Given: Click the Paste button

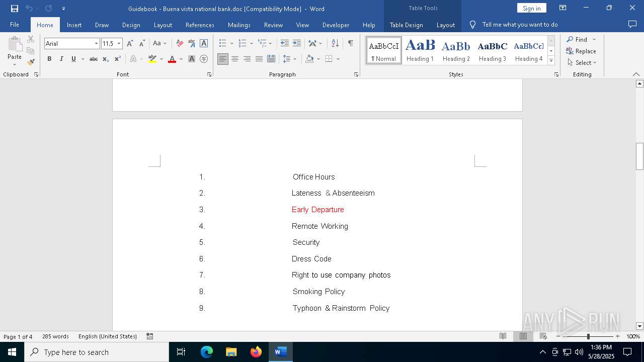Looking at the screenshot, I should click(15, 51).
